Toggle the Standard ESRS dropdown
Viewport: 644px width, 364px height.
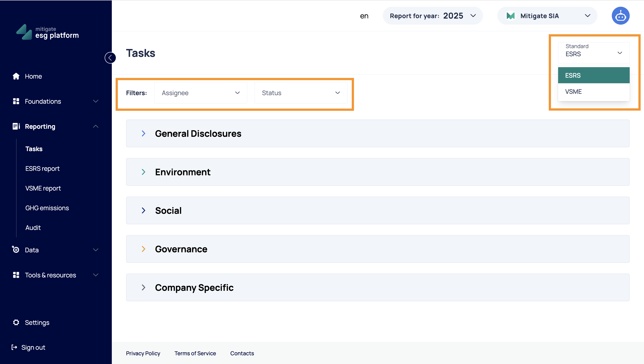tap(594, 53)
